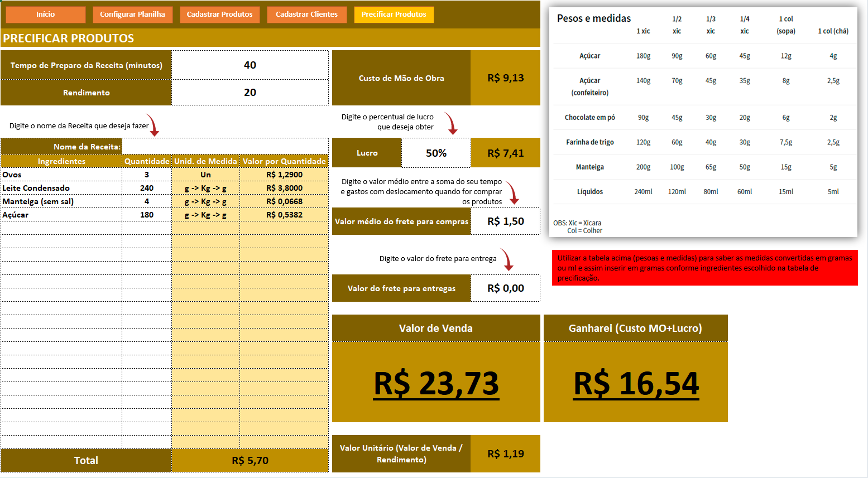Click the Pesos e medidas reference table
Image resolution: width=868 pixels, height=478 pixels.
(x=703, y=123)
